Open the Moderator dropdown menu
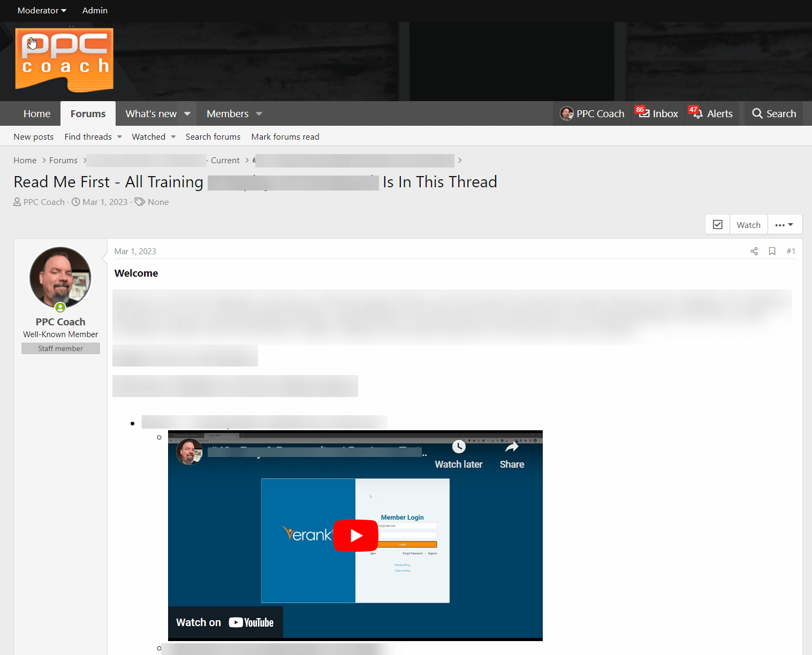Image resolution: width=812 pixels, height=655 pixels. tap(41, 10)
